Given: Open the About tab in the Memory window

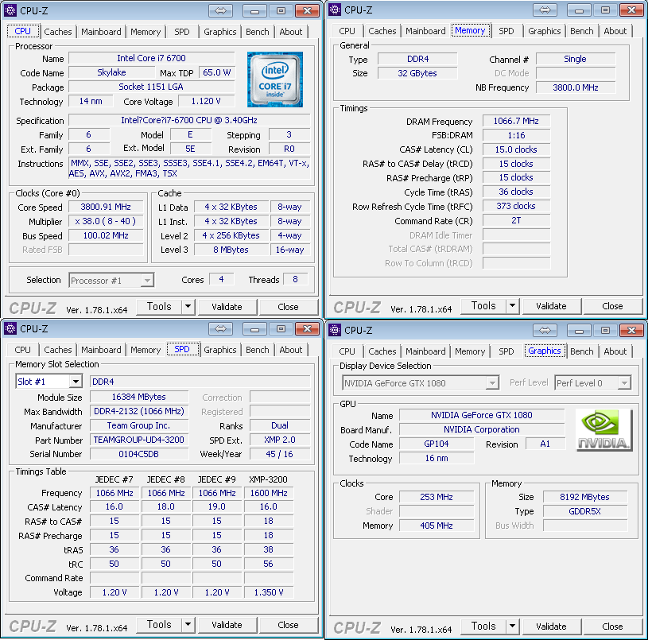Looking at the screenshot, I should (x=615, y=31).
